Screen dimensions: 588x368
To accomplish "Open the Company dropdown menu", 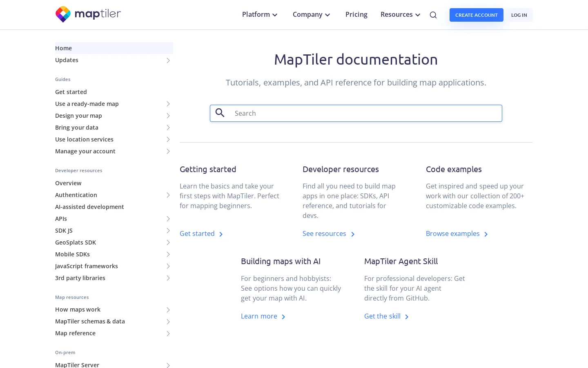I will [312, 15].
